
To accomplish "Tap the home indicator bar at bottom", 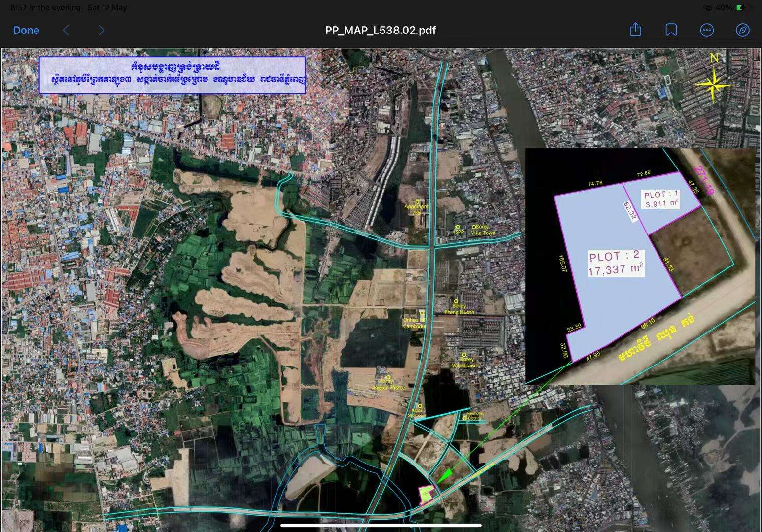I will click(x=381, y=525).
